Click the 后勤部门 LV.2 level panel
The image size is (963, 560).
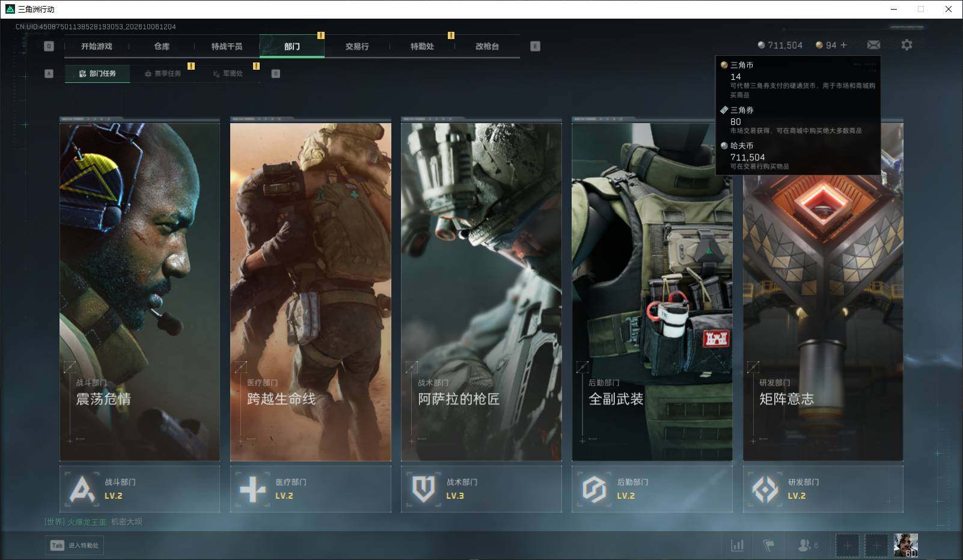652,489
